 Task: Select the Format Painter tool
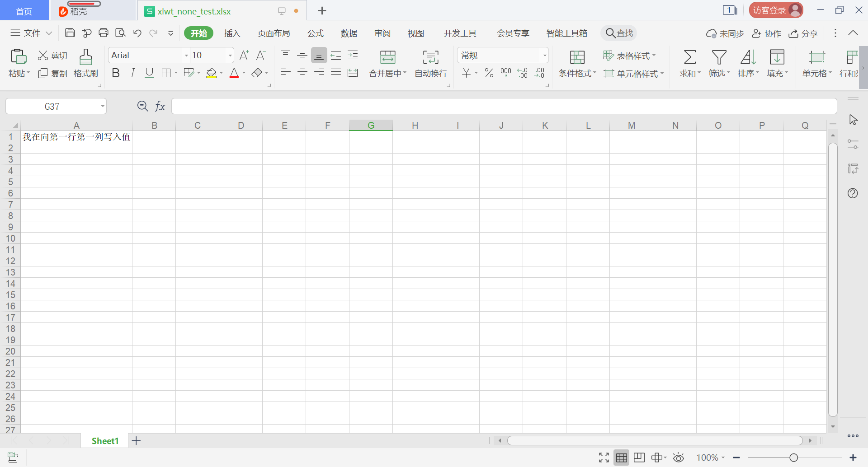click(x=85, y=63)
